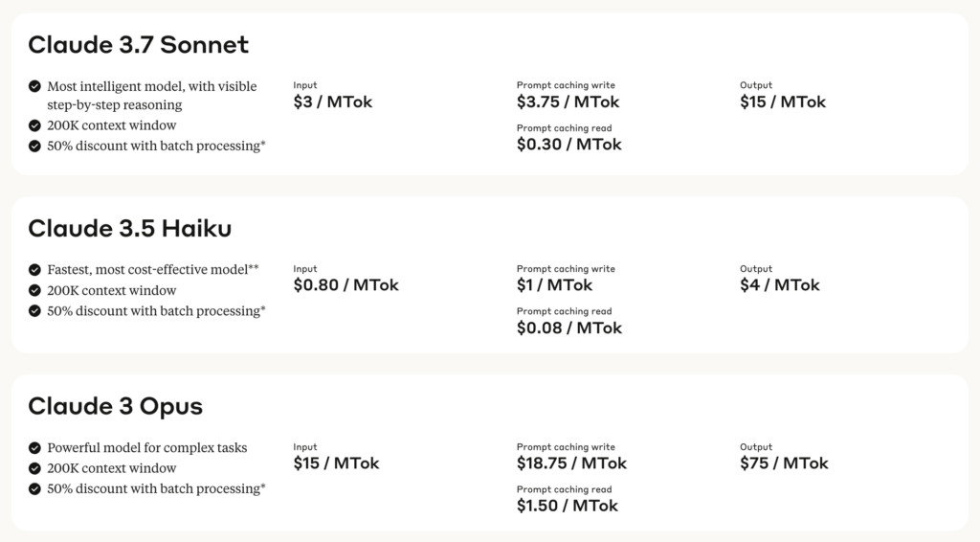Screen dimensions: 980x542
Task: Click checkmark beside Claude 3 Opus's batch processing discount
Action: point(35,489)
